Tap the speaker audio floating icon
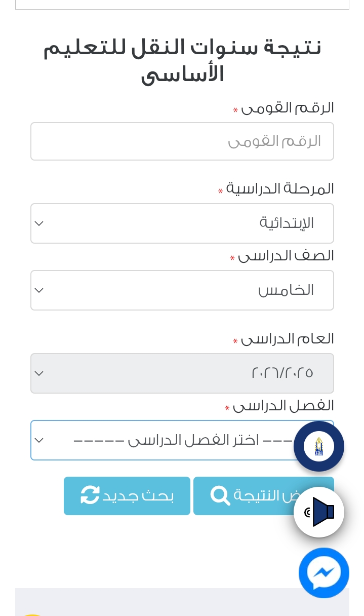This screenshot has width=364, height=616. [319, 512]
